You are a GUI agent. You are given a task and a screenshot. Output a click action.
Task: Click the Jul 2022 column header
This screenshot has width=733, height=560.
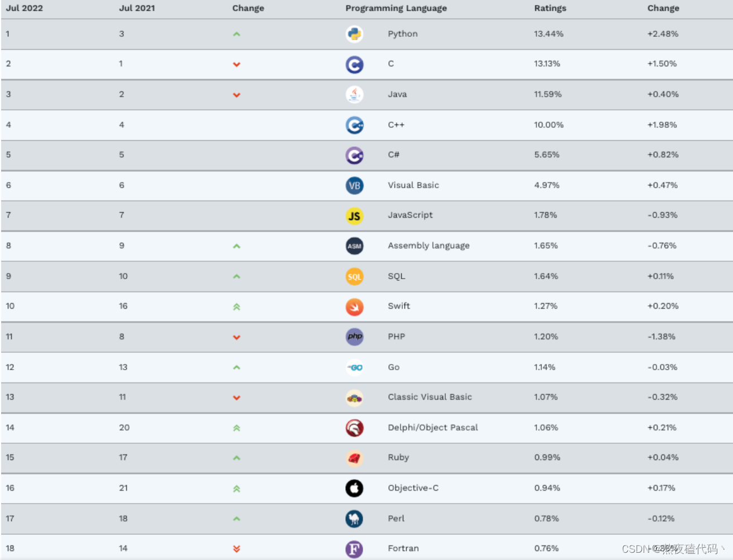[x=25, y=8]
